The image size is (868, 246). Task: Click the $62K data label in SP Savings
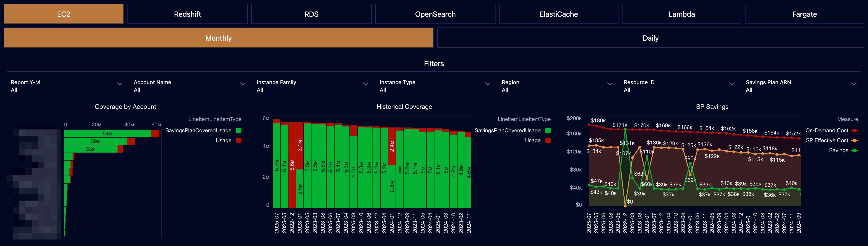coord(640,174)
